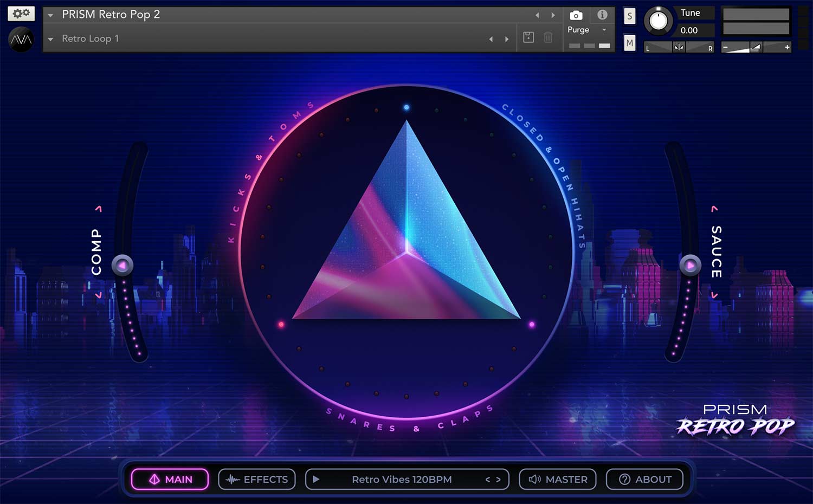Expand the Retro Loop 1 snapshot dropdown
The image size is (813, 504).
click(50, 38)
